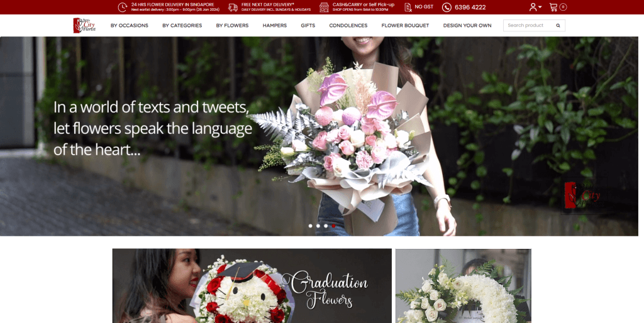Screen dimensions: 644x323
Task: Click the phone icon next to 6396 4222
Action: point(447,7)
